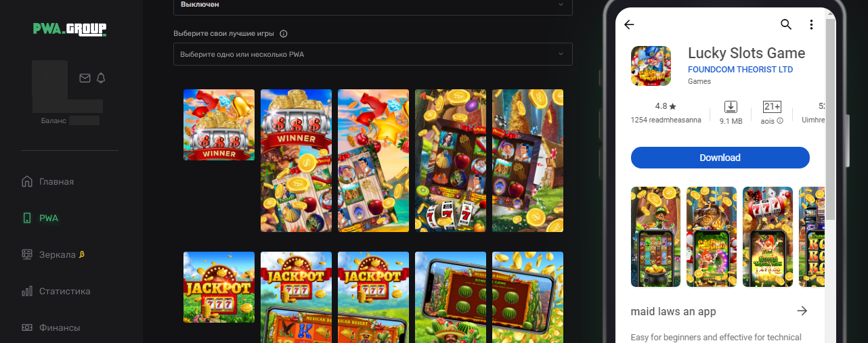Open the Выберите одно или несколько PWA dropdown

click(373, 54)
